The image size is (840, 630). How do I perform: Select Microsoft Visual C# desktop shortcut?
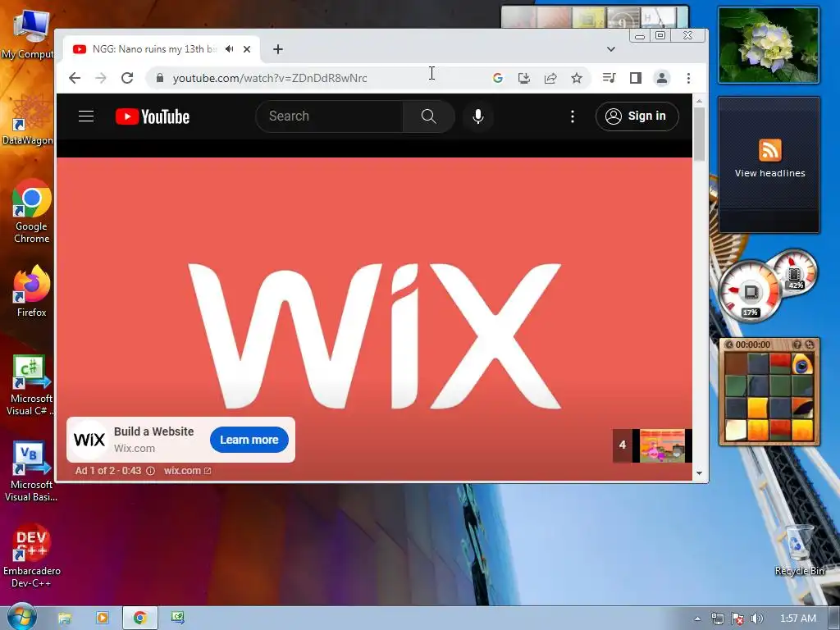tap(30, 386)
